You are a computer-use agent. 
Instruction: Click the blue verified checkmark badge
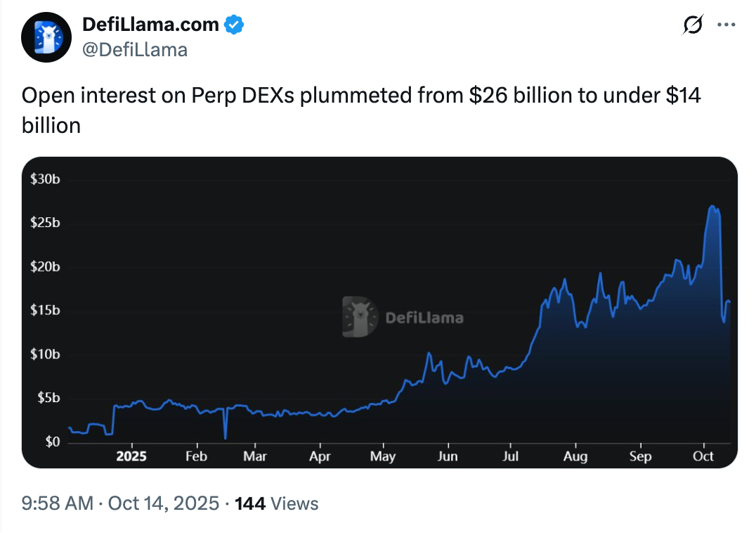pos(234,25)
